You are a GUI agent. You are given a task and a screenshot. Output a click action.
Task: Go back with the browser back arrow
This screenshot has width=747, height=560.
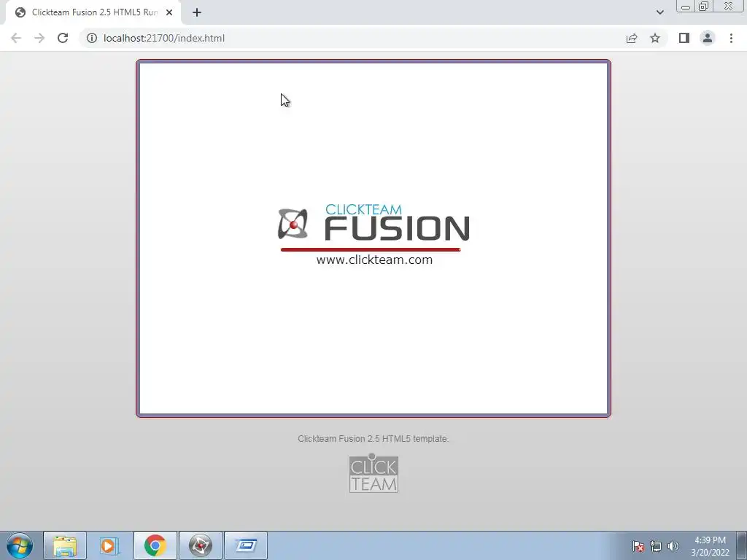[16, 38]
